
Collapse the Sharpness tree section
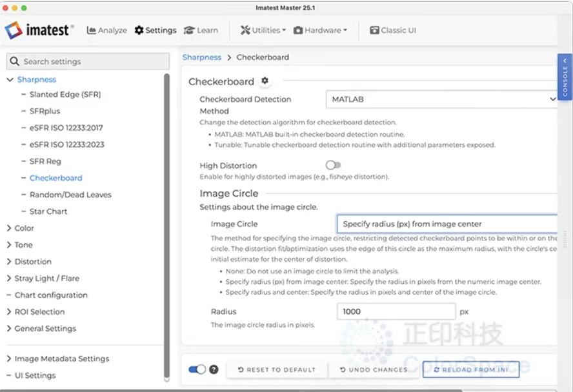(10, 79)
